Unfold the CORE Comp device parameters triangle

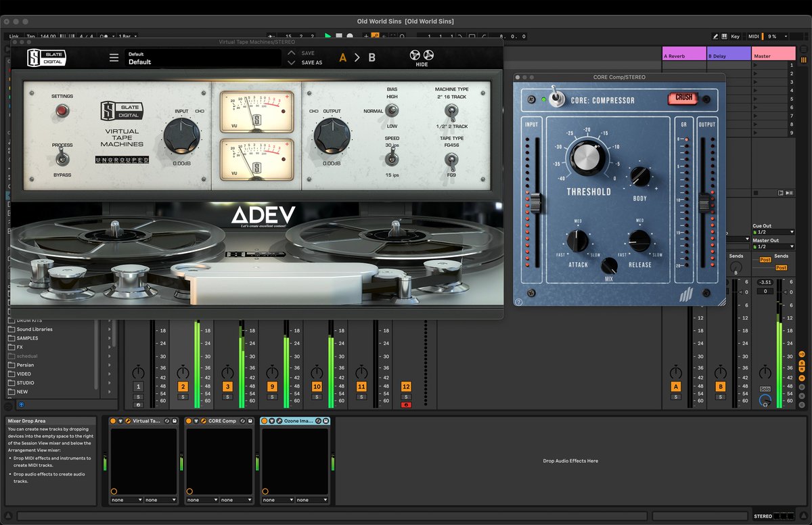click(x=196, y=421)
